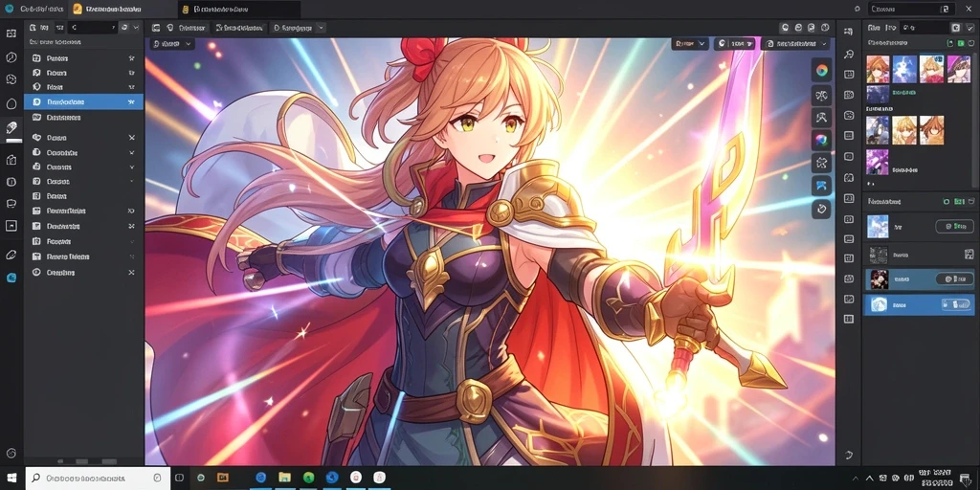Image resolution: width=980 pixels, height=490 pixels.
Task: Click the circular rotate icon ending the canvas toolbar
Action: pyautogui.click(x=821, y=208)
